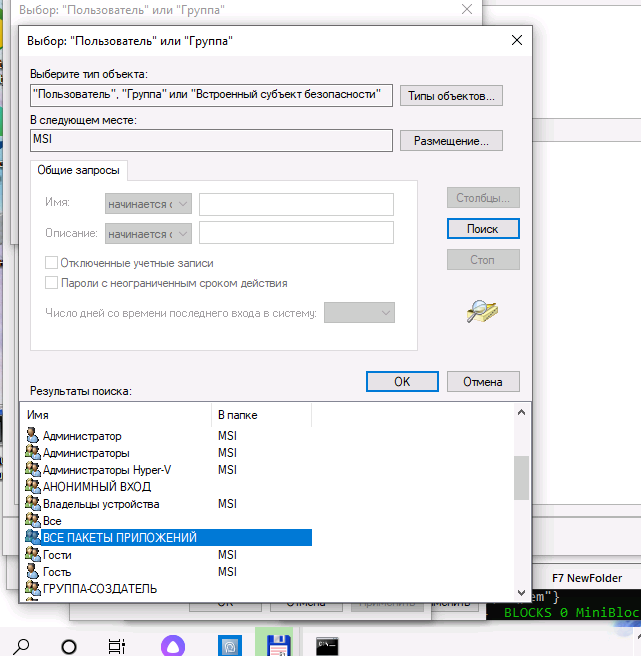This screenshot has height=656, width=641.
Task: Click the ГРУППА-СОЗДАТЕЛЬ group icon
Action: (33, 589)
